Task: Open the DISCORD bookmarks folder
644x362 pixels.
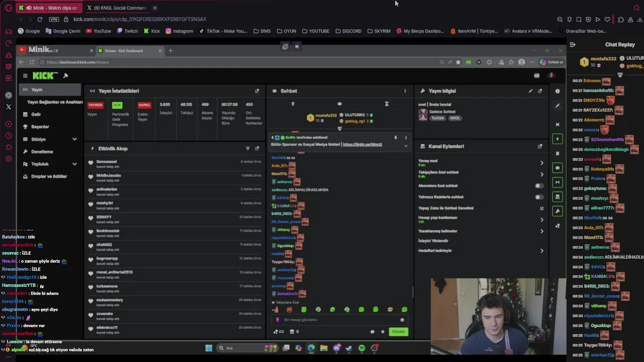Action: [x=348, y=31]
